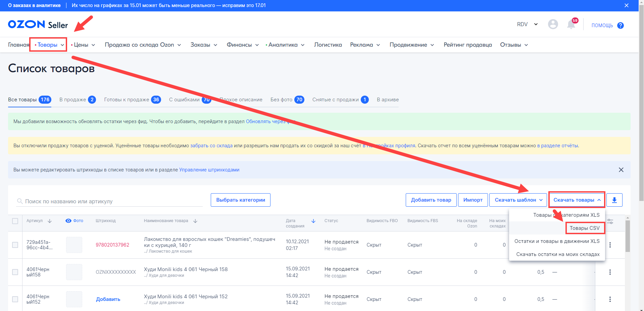
Task: Open table column settings sliders icon
Action: click(x=610, y=221)
